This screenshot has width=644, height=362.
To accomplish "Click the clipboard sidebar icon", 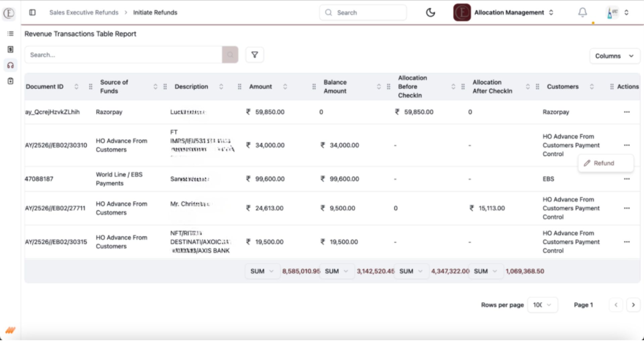I will (x=10, y=81).
